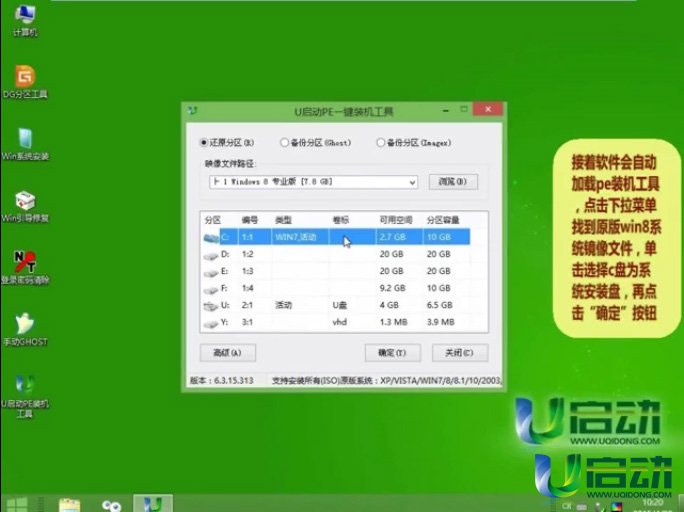Select the vhd volume label cell
Image resolution: width=684 pixels, height=512 pixels.
click(x=339, y=322)
